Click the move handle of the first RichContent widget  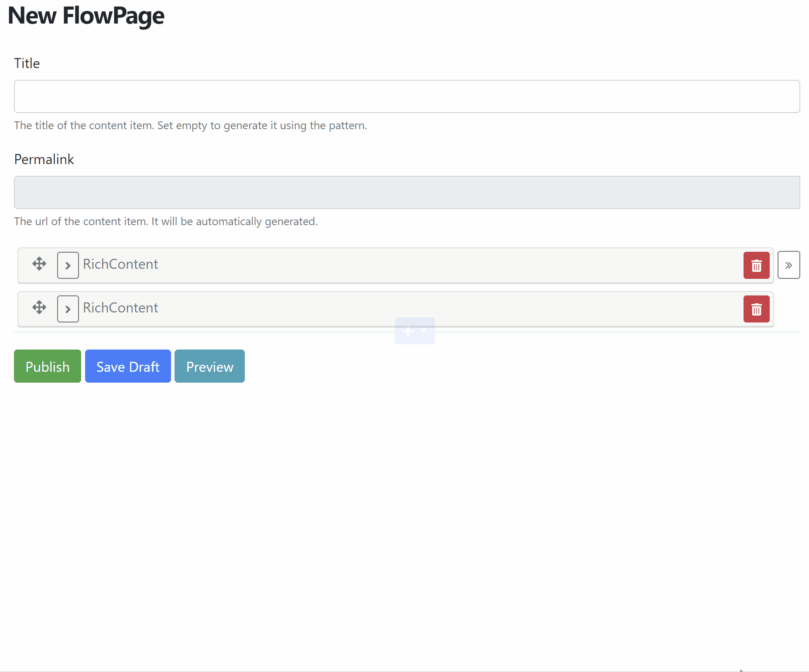pyautogui.click(x=39, y=264)
